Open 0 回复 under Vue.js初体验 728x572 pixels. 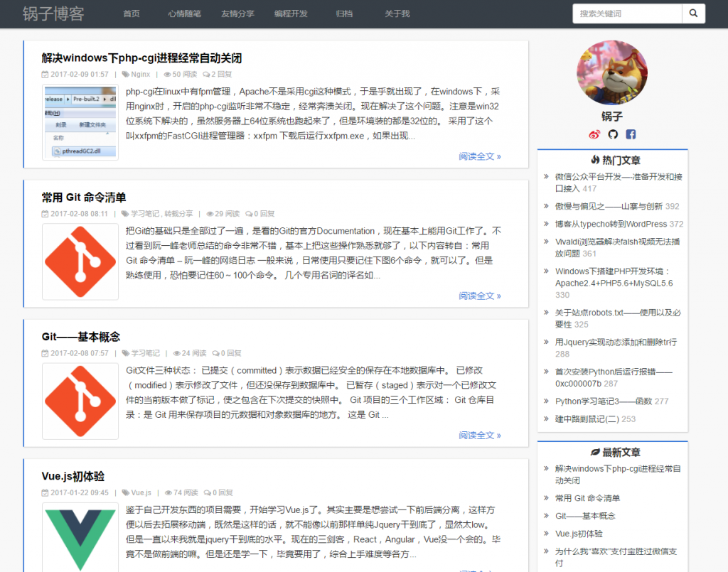(x=219, y=492)
